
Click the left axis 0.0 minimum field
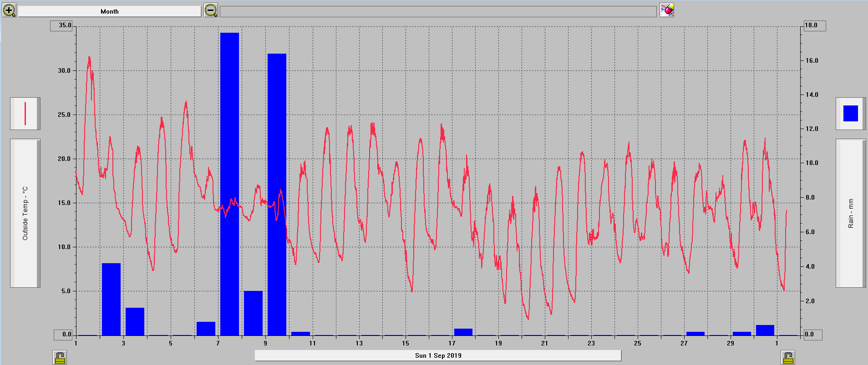[x=63, y=335]
